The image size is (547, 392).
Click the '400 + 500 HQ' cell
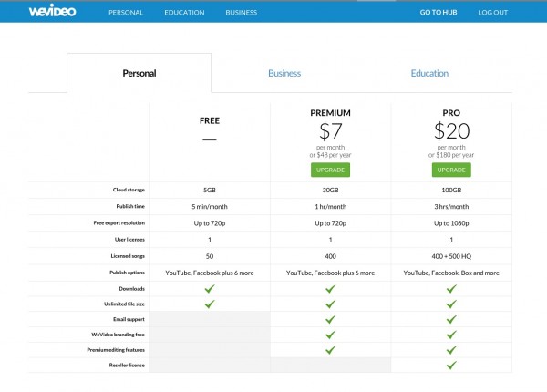coord(451,256)
